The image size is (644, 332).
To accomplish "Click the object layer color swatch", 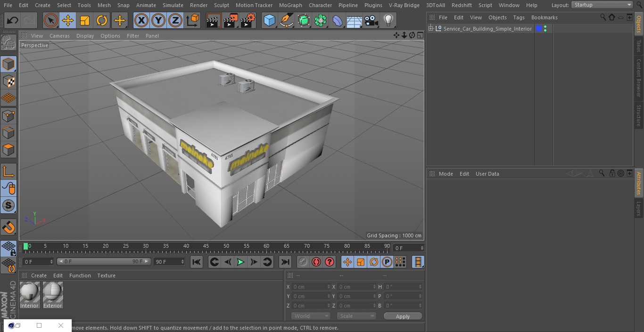I will point(539,29).
